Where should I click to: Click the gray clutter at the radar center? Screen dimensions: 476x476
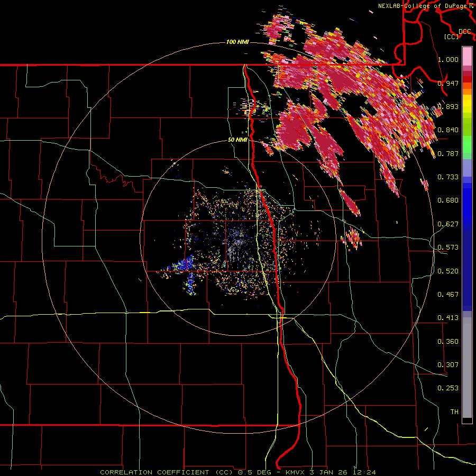[x=234, y=243]
